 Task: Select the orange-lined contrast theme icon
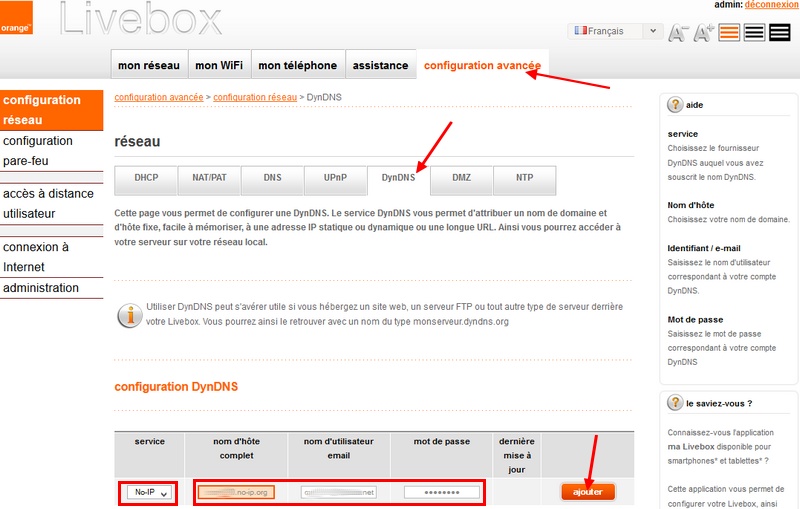point(730,32)
